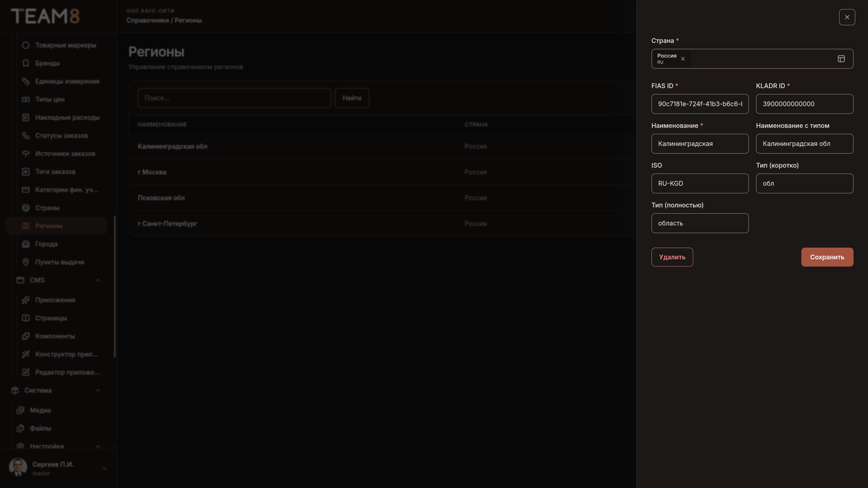The height and width of the screenshot is (488, 868).
Task: Click the KLADR ID input field
Action: pyautogui.click(x=805, y=104)
